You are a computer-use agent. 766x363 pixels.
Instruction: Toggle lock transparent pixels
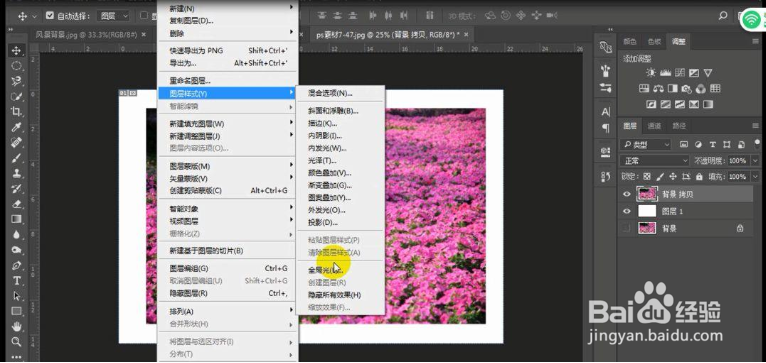click(x=647, y=176)
